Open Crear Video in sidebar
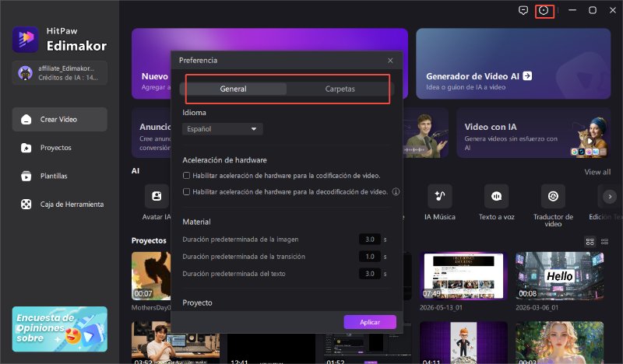Screen dimensions: 623x364 [60, 119]
